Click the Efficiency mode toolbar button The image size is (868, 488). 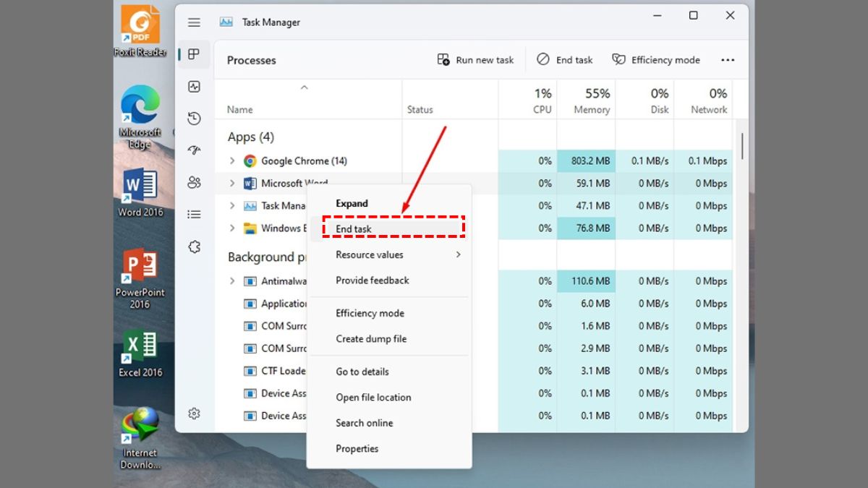656,60
